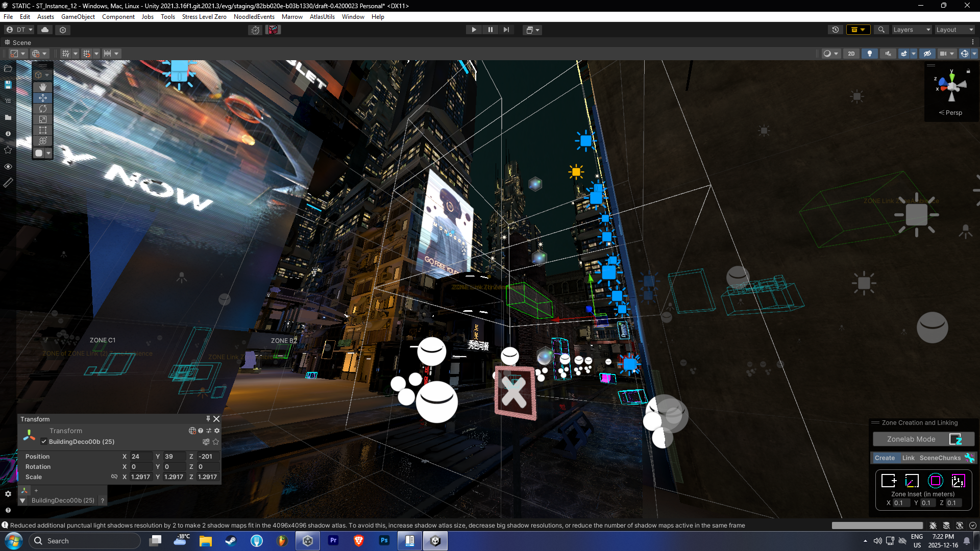Open the Layers dropdown
Screen dimensions: 980x551
click(x=912, y=30)
